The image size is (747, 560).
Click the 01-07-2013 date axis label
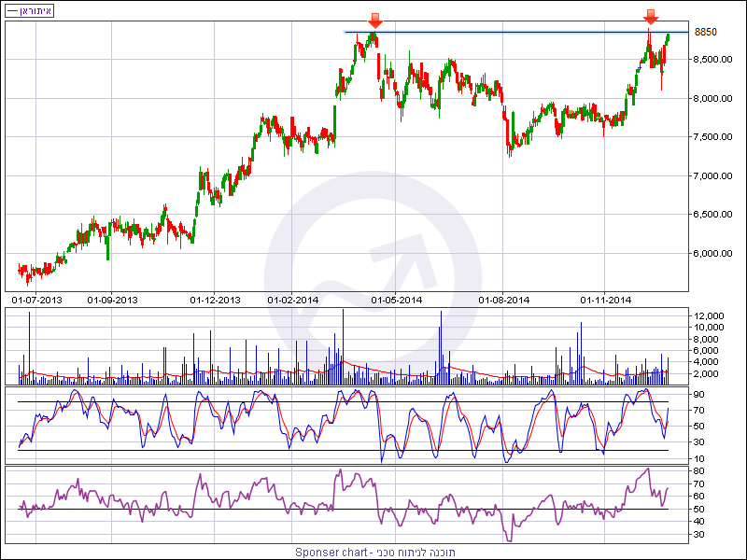point(36,300)
